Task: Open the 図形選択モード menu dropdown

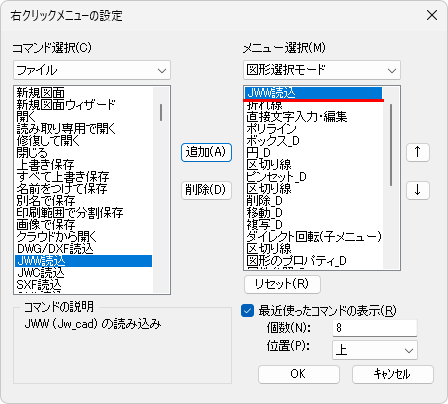Action: point(322,70)
